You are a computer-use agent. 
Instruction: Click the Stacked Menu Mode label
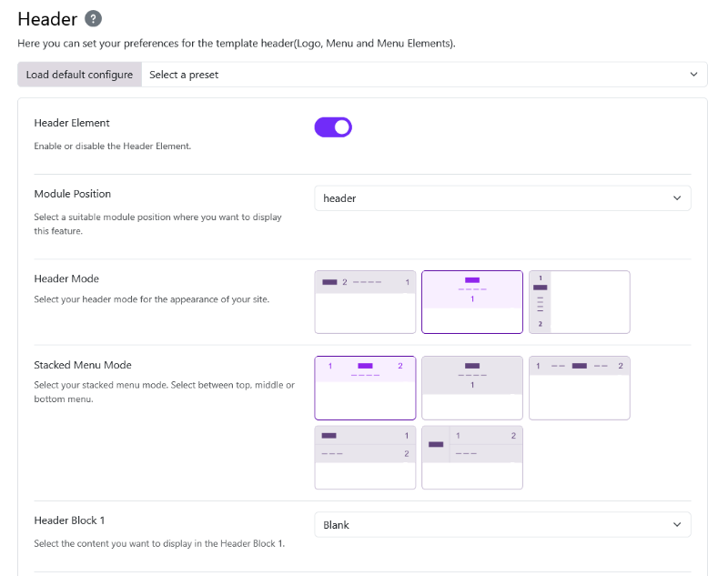[83, 365]
